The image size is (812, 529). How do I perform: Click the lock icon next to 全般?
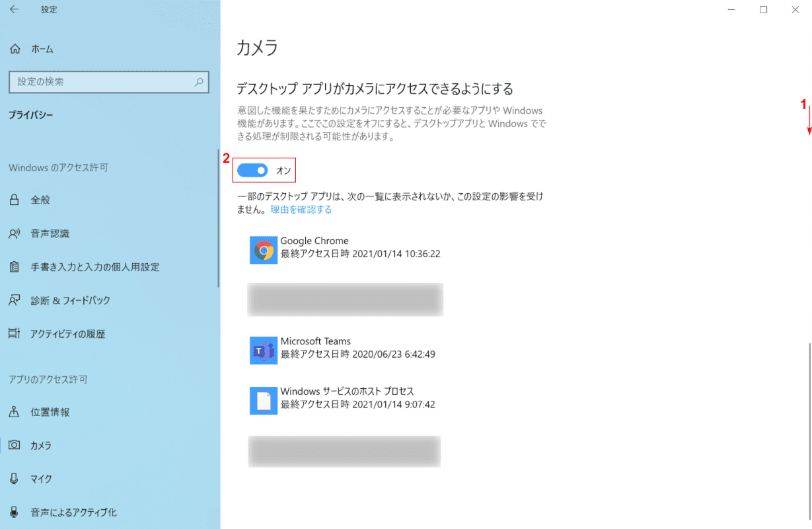click(x=15, y=200)
